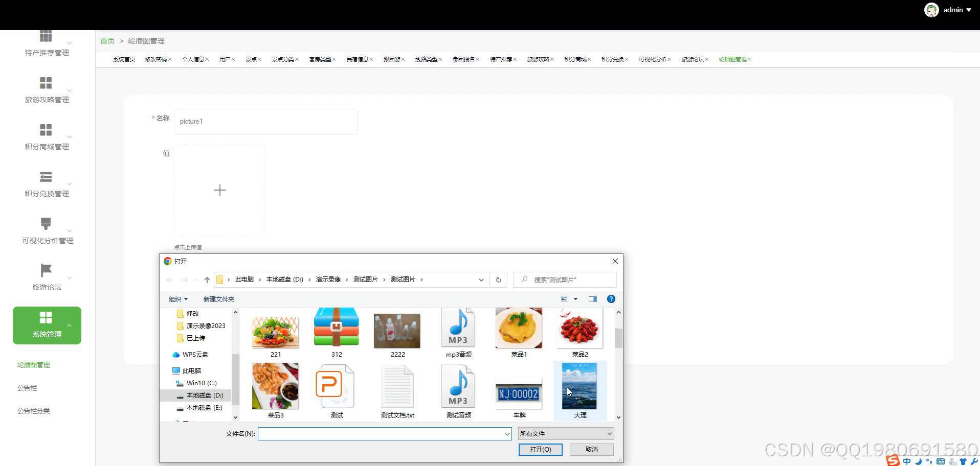The image size is (980, 466).
Task: Open the 积分兑换管理 sidebar menu
Action: coord(47,184)
